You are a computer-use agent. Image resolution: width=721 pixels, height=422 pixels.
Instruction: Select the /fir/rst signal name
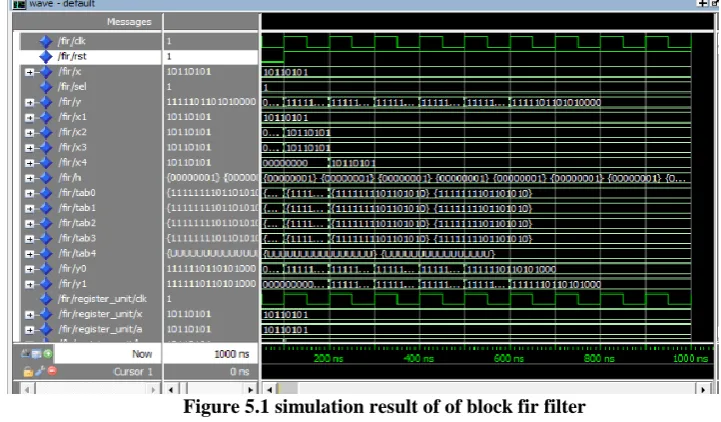point(72,56)
